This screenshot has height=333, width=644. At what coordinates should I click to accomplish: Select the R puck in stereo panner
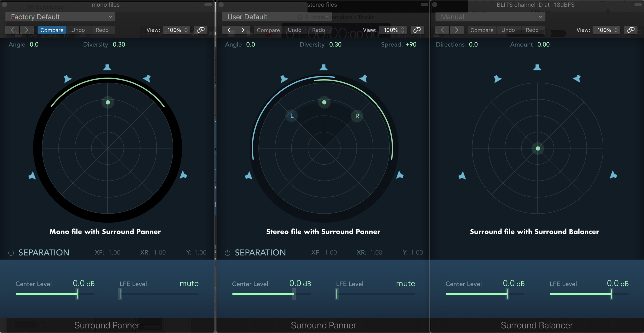[x=357, y=116]
